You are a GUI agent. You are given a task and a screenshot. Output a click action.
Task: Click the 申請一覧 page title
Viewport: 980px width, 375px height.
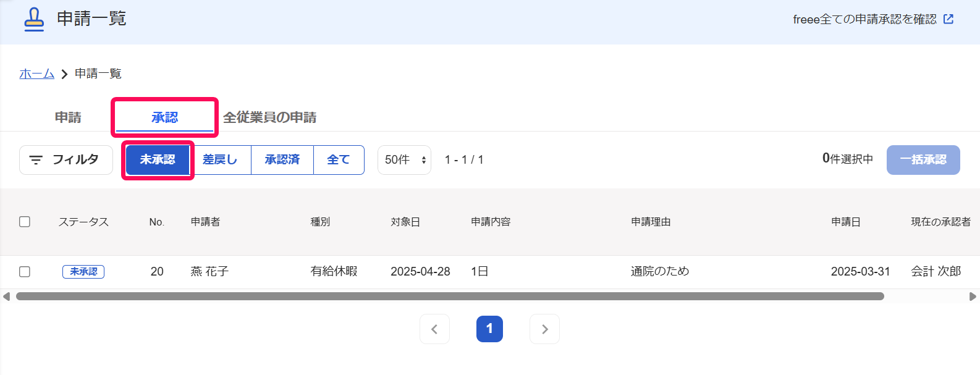(x=91, y=19)
